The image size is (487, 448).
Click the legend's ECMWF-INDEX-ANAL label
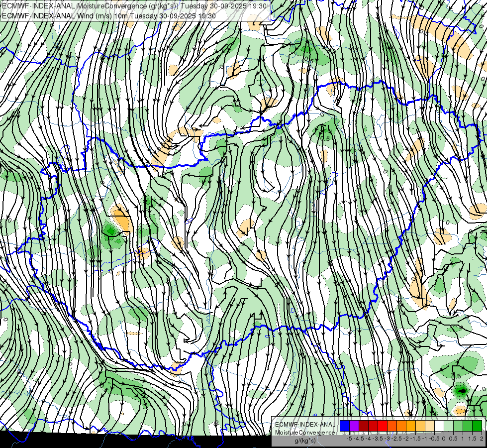[305, 425]
